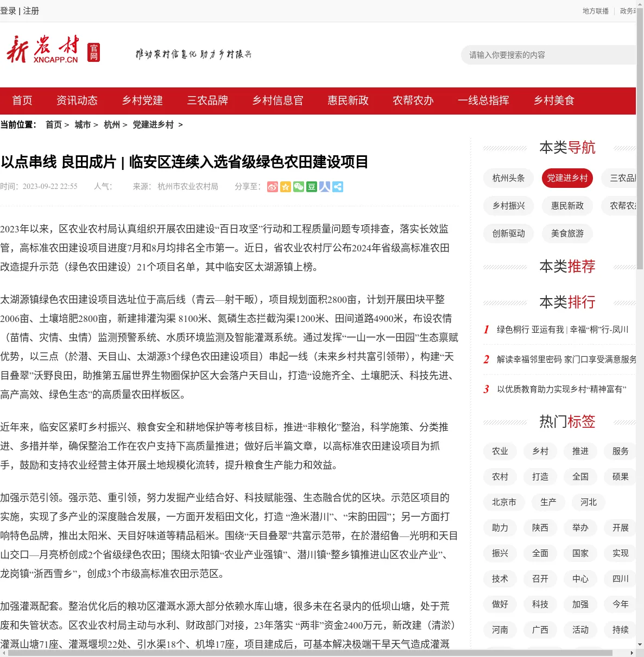Click the 四川 hot tag
This screenshot has height=657, width=644.
pos(621,579)
